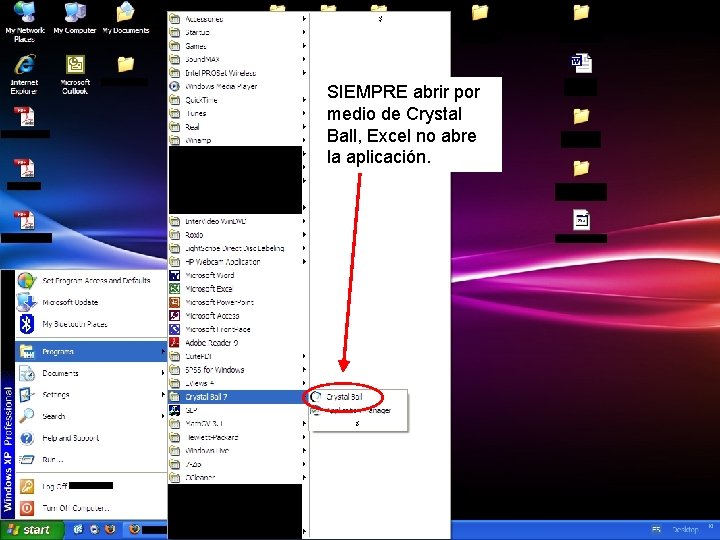Screen dimensions: 720x540
Task: Click the Firefox icon in Quick Launch
Action: click(110, 529)
